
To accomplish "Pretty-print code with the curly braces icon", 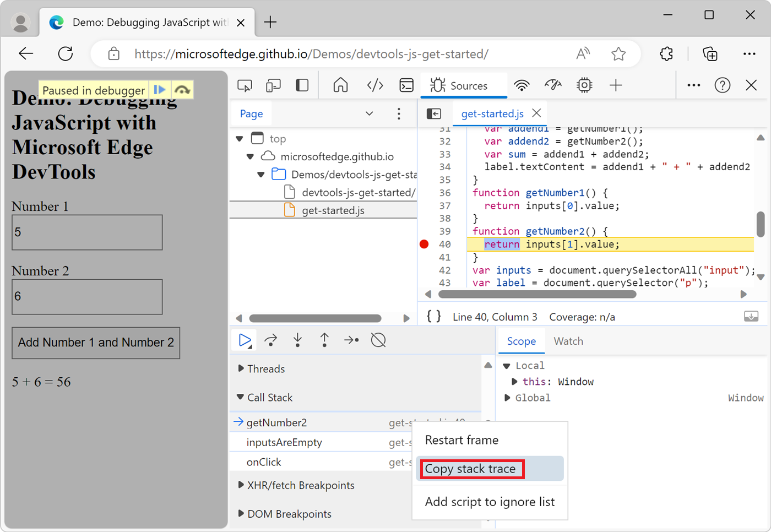I will click(434, 317).
